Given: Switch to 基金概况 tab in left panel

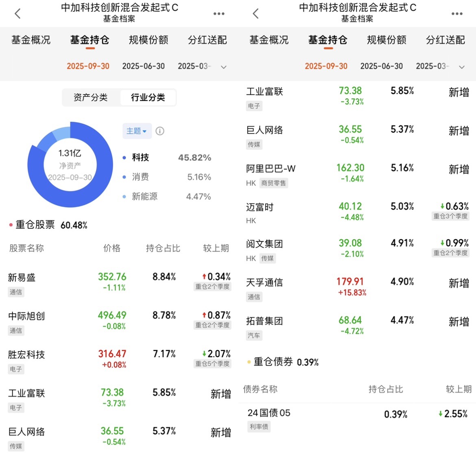Looking at the screenshot, I should pyautogui.click(x=31, y=40).
